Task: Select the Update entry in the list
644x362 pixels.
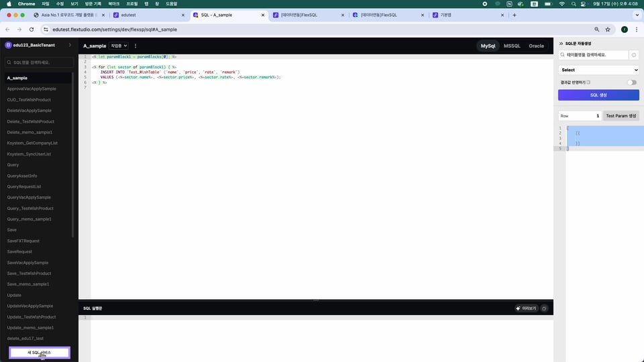Action: pyautogui.click(x=14, y=295)
